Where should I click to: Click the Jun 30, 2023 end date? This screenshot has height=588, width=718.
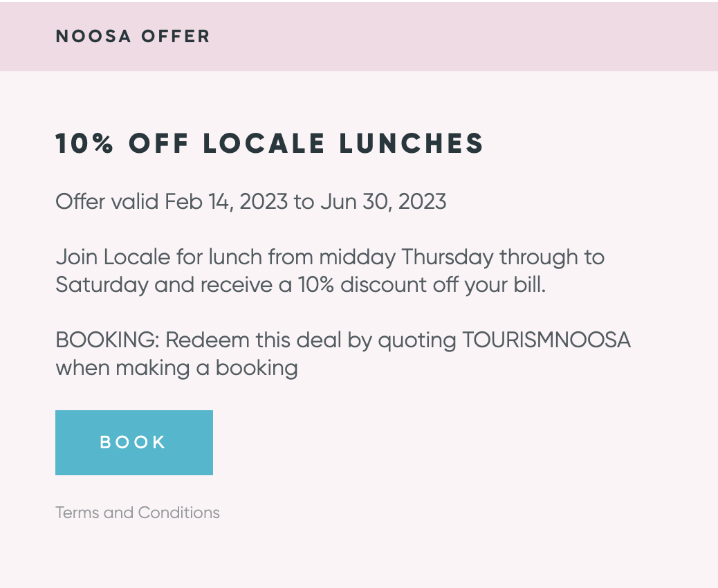[x=383, y=202]
